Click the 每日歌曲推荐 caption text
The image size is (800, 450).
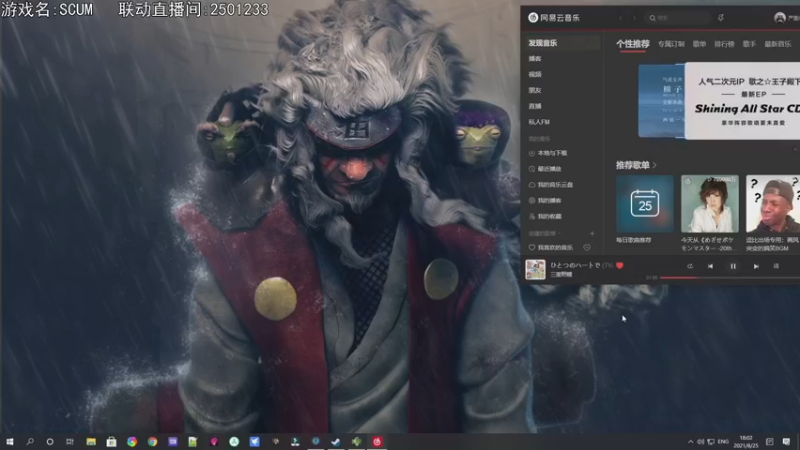(x=634, y=240)
